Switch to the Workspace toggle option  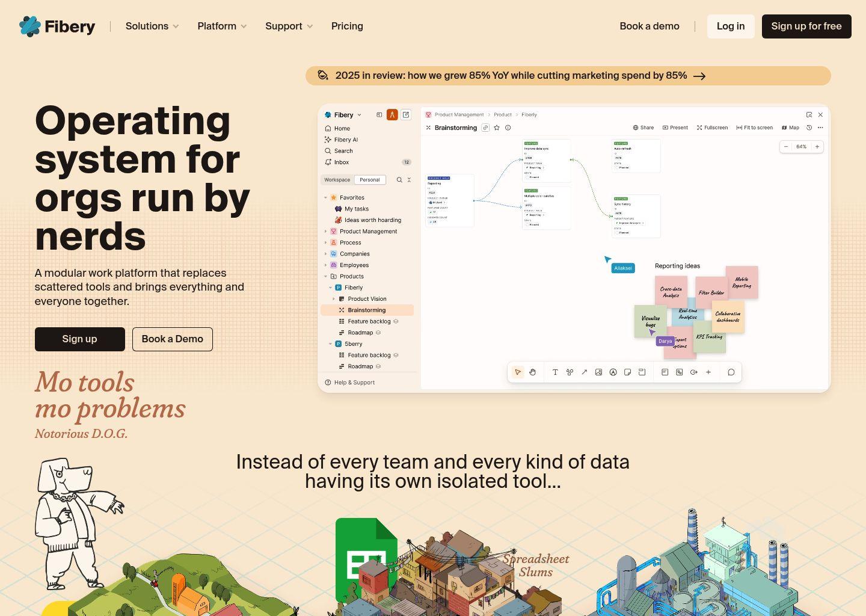(x=337, y=180)
